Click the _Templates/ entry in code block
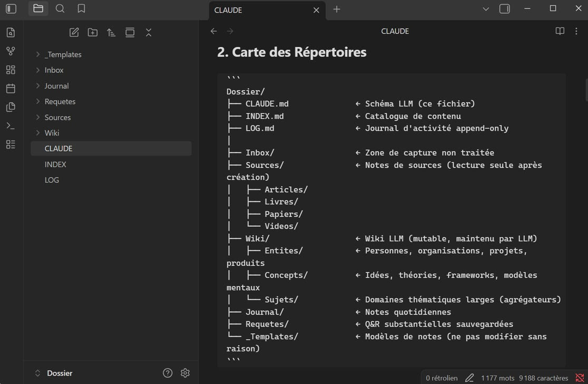 (272, 337)
